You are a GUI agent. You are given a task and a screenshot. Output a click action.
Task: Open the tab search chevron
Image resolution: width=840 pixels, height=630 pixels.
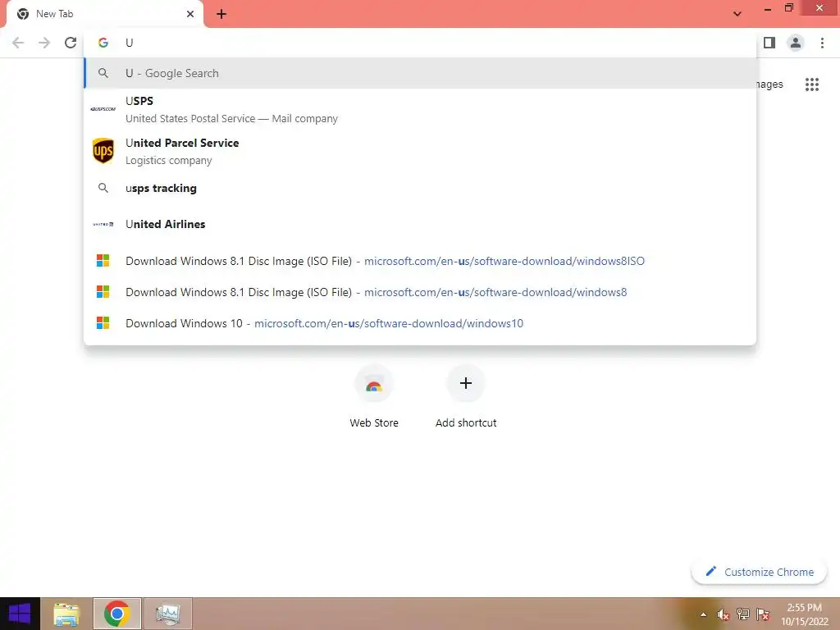[737, 14]
